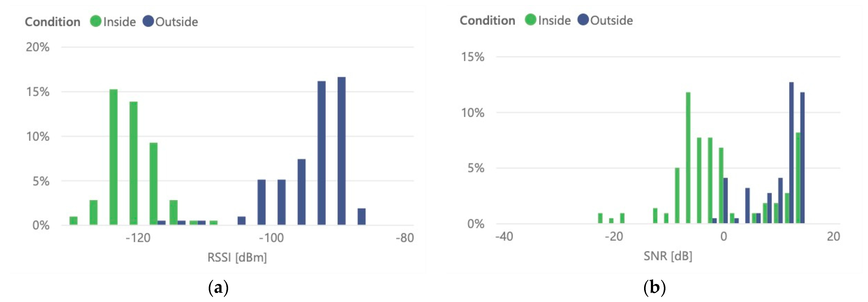Image resolution: width=868 pixels, height=302 pixels.
Task: Click the 20% y-axis label
Action: coord(37,47)
